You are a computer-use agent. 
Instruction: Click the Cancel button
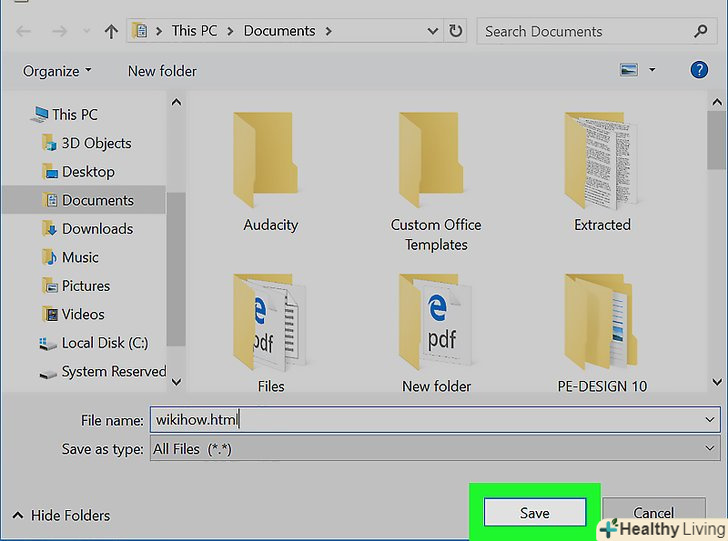[653, 513]
